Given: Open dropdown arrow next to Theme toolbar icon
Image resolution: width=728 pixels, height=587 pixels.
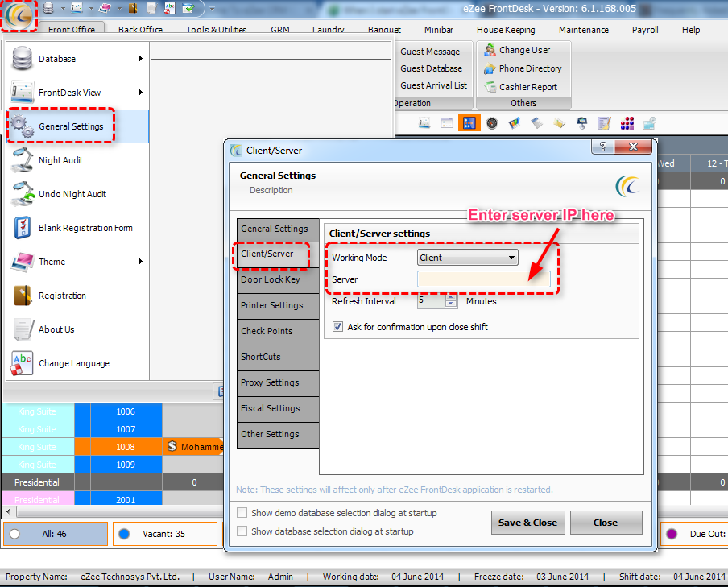Looking at the screenshot, I should [119, 8].
